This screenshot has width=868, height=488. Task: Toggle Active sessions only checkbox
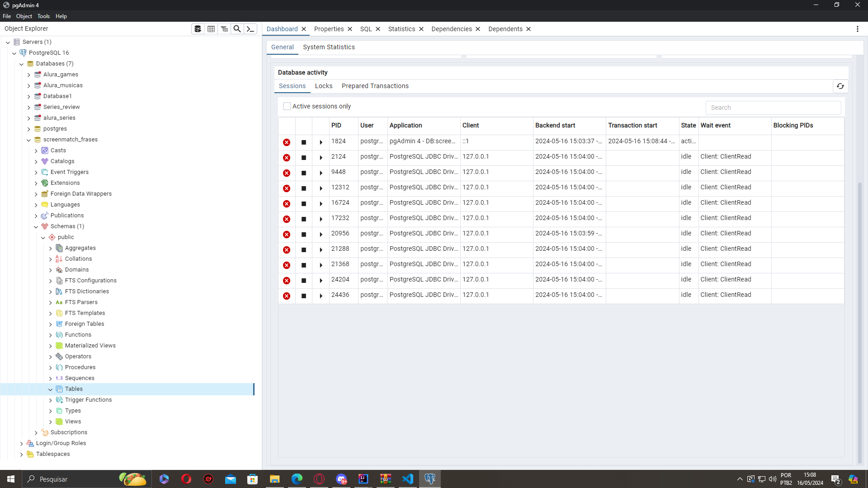point(287,106)
